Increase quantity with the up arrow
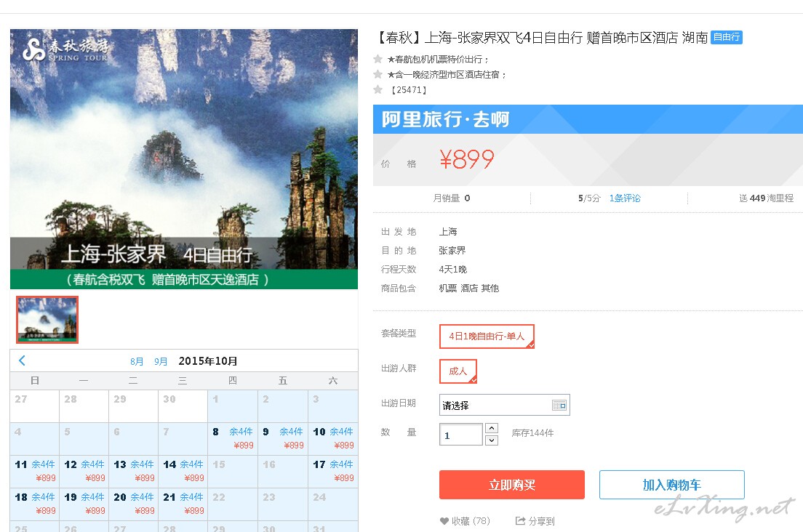 point(491,428)
